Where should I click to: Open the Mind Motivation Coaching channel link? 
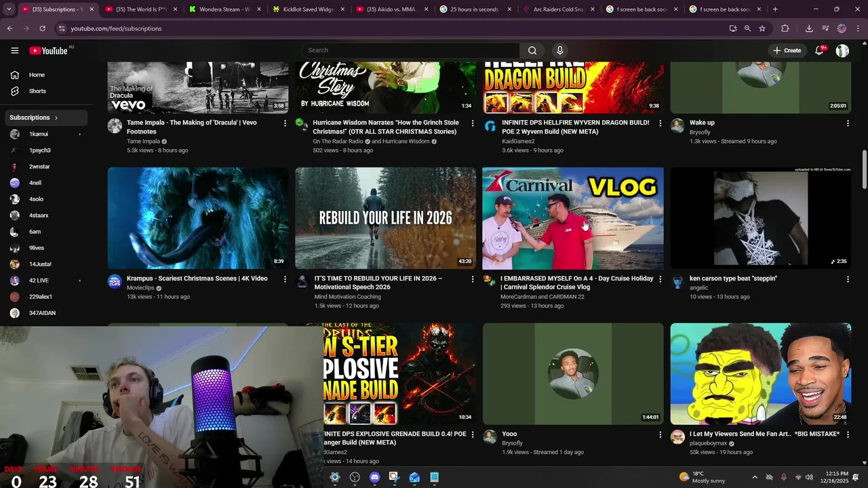347,297
